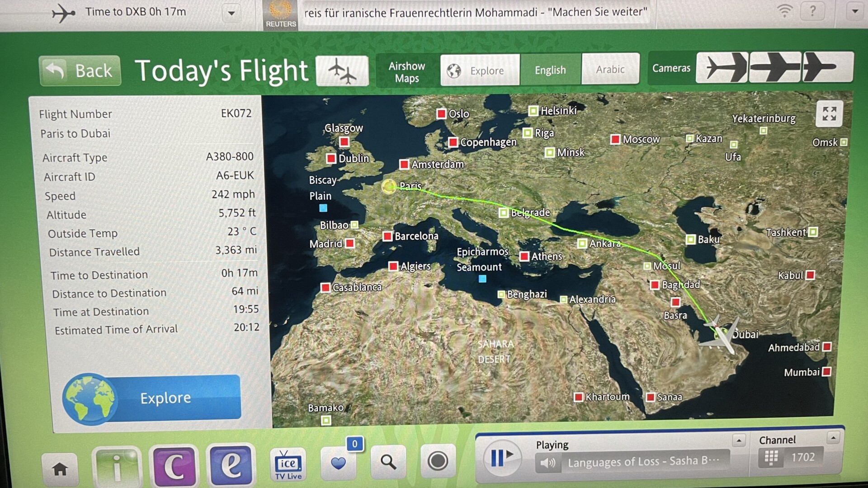Open the favorites heart icon
This screenshot has height=488, width=868.
click(339, 463)
